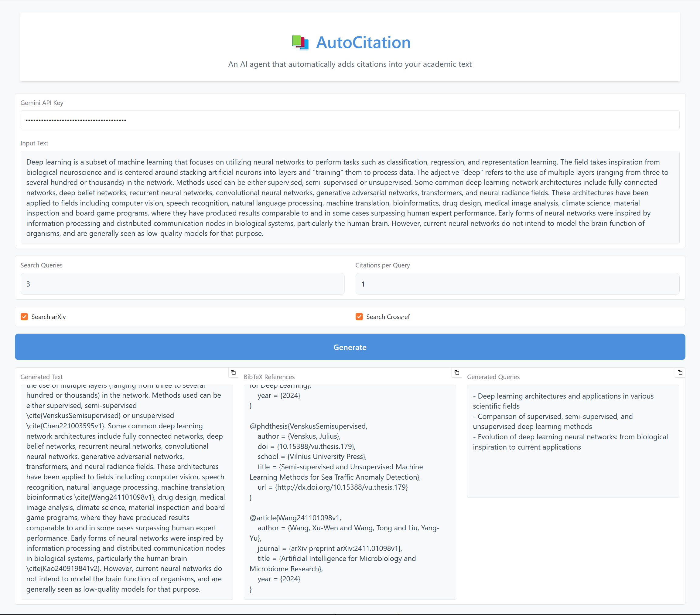
Task: Click the BibTeX References output box
Action: click(x=350, y=492)
